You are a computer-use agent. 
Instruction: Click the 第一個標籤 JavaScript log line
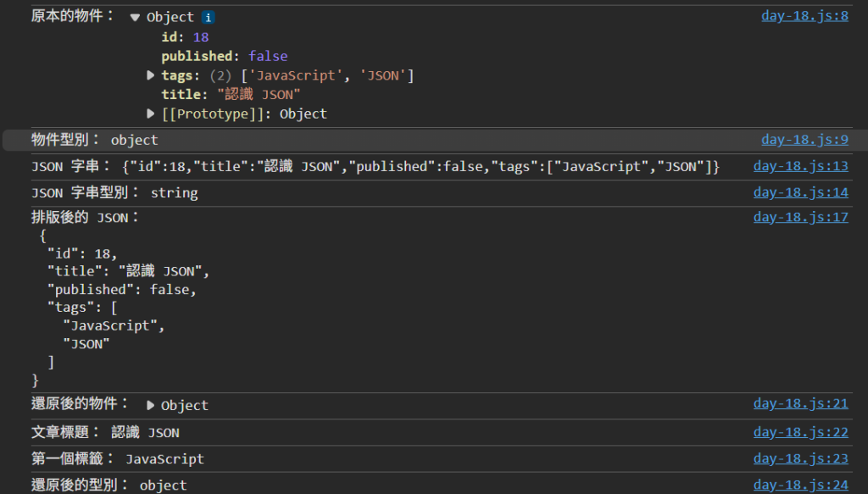[117, 459]
